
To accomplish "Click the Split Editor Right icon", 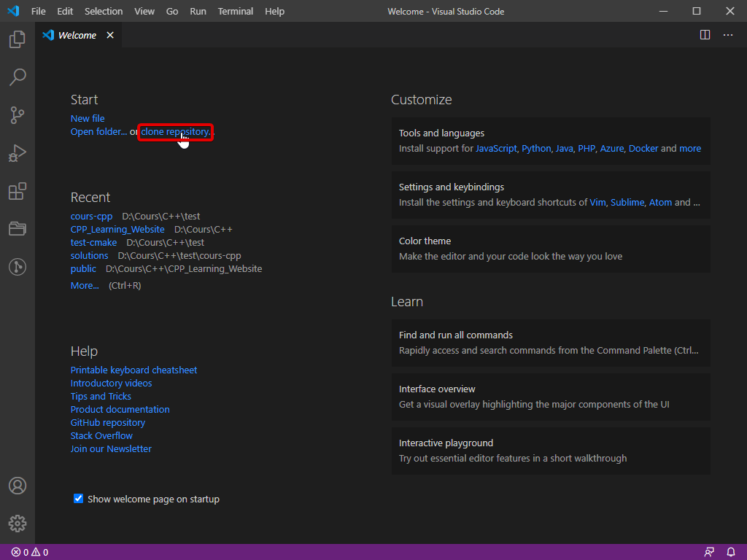I will [705, 35].
